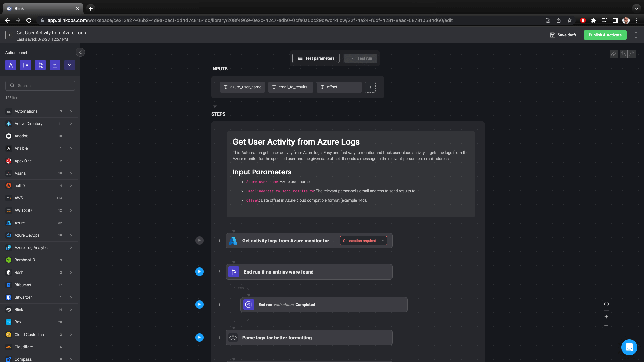Select the run-workflow step icon in Action panel
The height and width of the screenshot is (362, 644).
pyautogui.click(x=55, y=65)
